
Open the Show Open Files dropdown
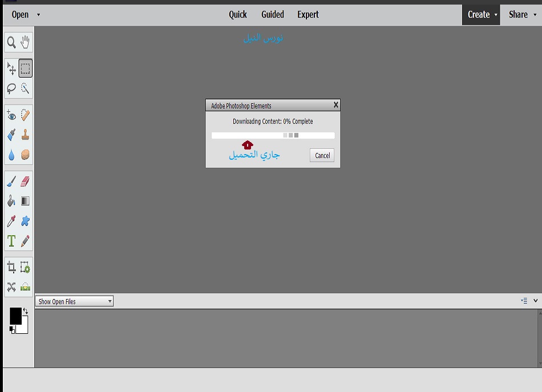[x=74, y=301]
